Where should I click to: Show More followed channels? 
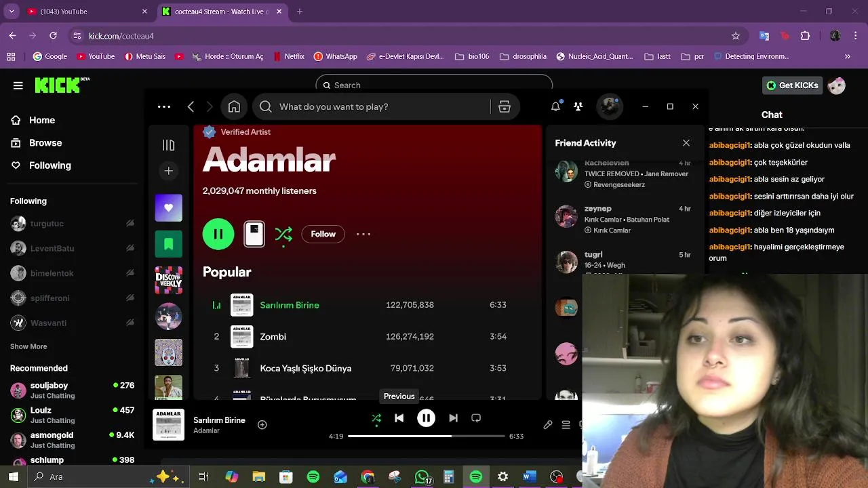tap(28, 346)
